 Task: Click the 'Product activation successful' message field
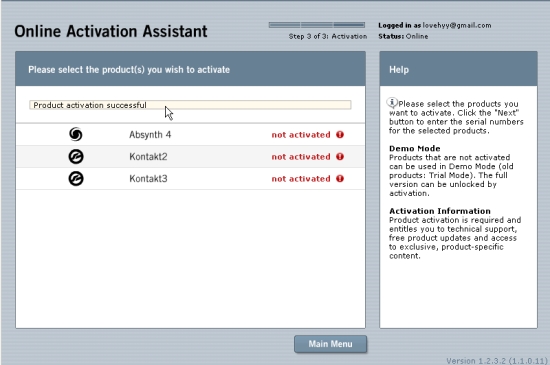click(x=190, y=105)
